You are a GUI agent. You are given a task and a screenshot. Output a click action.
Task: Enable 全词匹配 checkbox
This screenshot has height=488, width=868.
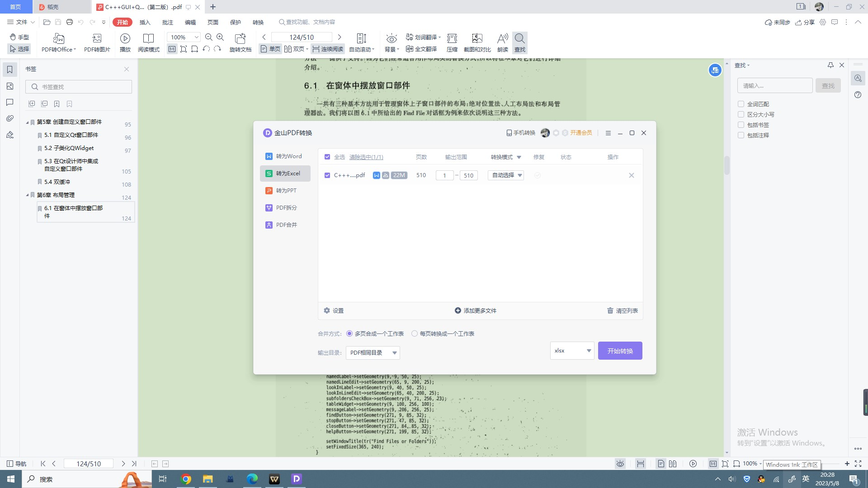pos(741,104)
